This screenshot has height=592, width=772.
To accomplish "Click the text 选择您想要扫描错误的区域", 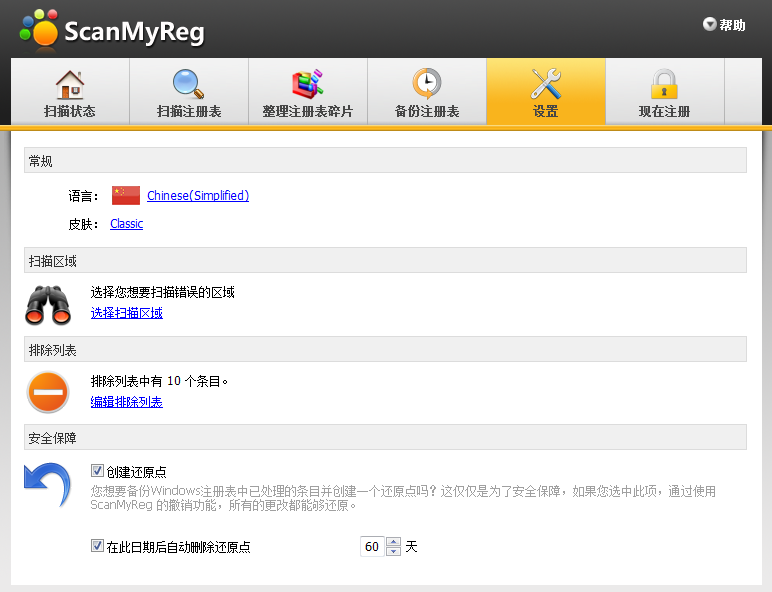I will pyautogui.click(x=162, y=293).
